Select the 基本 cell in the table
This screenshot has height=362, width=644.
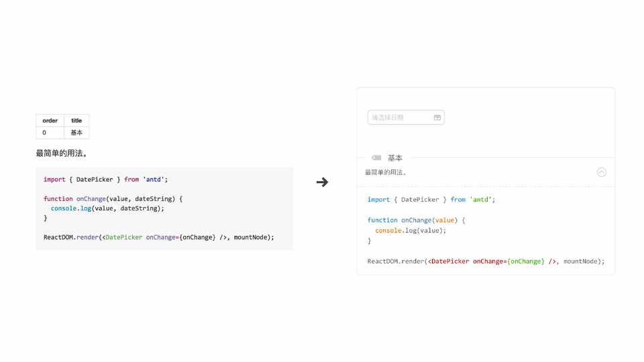coord(76,133)
